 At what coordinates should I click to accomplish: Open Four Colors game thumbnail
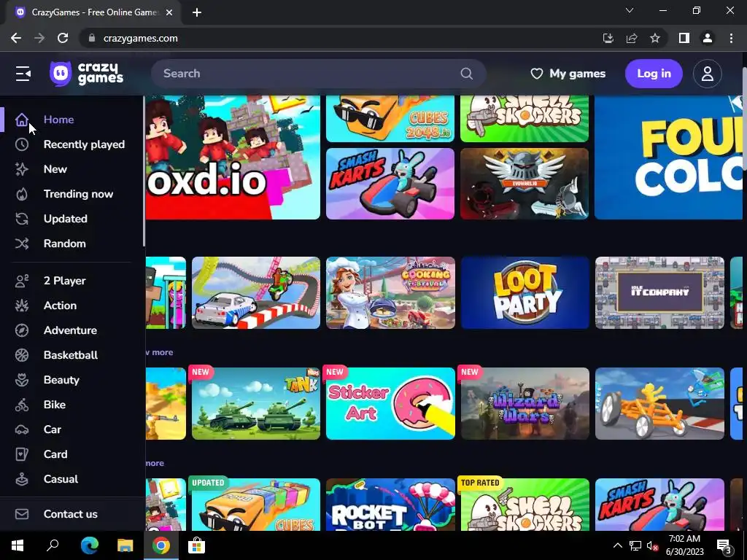668,157
